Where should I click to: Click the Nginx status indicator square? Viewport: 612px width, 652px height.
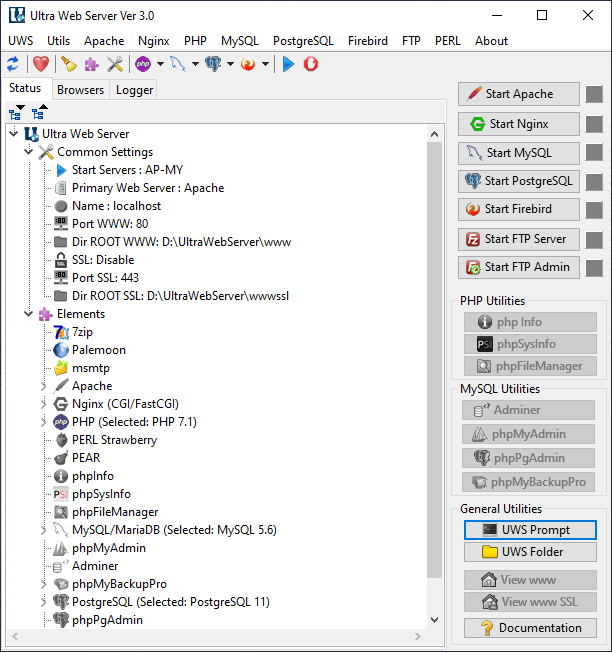pyautogui.click(x=594, y=124)
